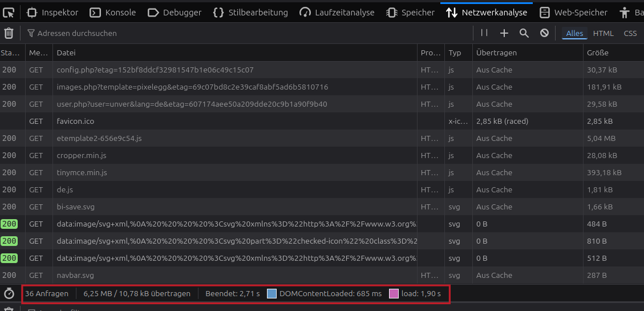Open request blocking icon

click(x=544, y=33)
